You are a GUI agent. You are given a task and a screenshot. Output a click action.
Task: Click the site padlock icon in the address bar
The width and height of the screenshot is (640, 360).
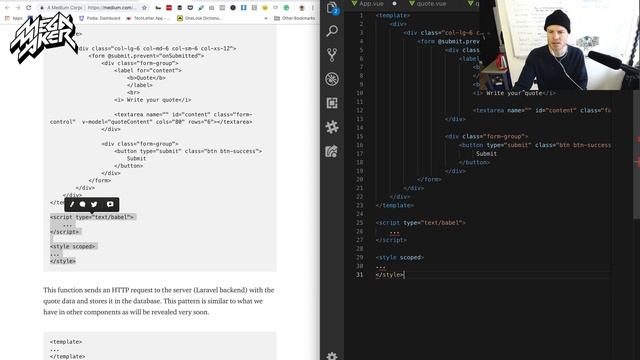42,8
